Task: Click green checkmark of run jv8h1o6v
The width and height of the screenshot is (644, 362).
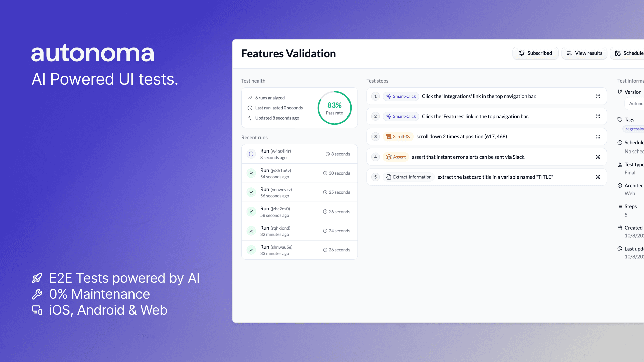Action: point(251,173)
